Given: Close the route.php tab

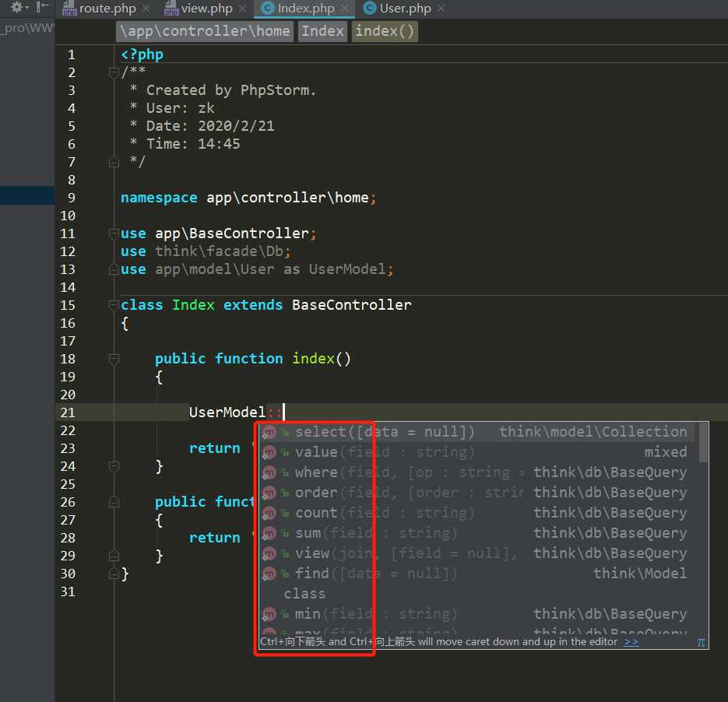Looking at the screenshot, I should click(x=146, y=9).
